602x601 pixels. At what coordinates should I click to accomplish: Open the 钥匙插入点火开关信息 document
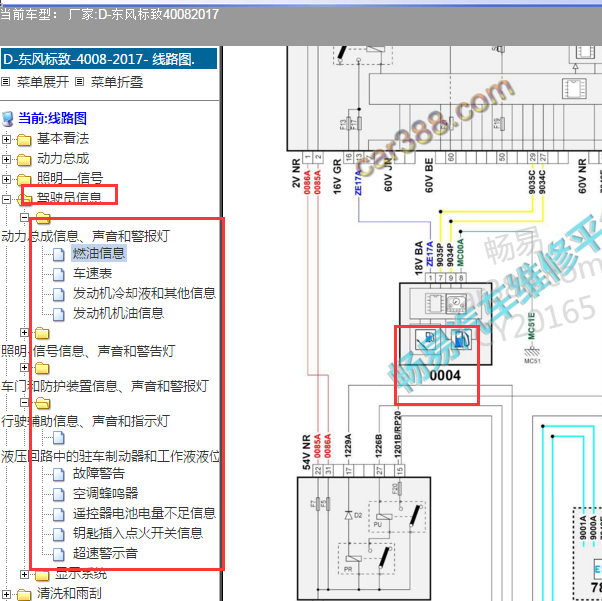(138, 533)
